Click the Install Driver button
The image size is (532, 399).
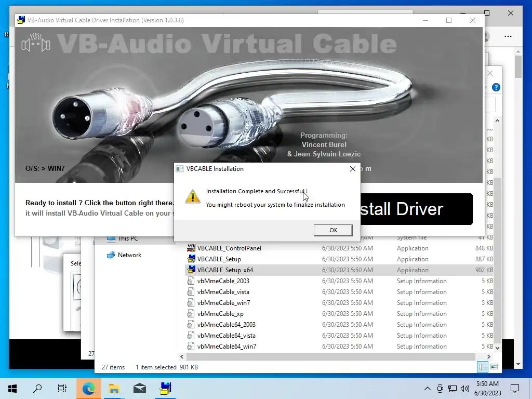coord(416,209)
